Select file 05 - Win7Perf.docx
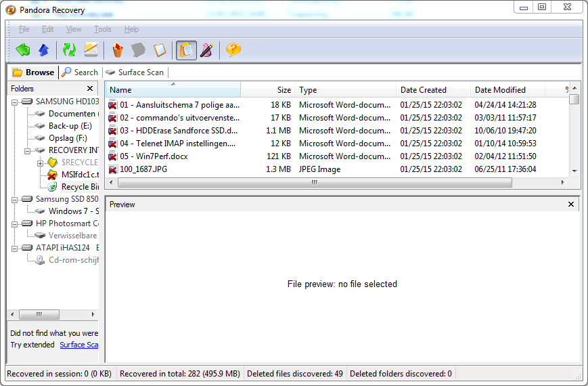This screenshot has width=588, height=386. [x=154, y=156]
